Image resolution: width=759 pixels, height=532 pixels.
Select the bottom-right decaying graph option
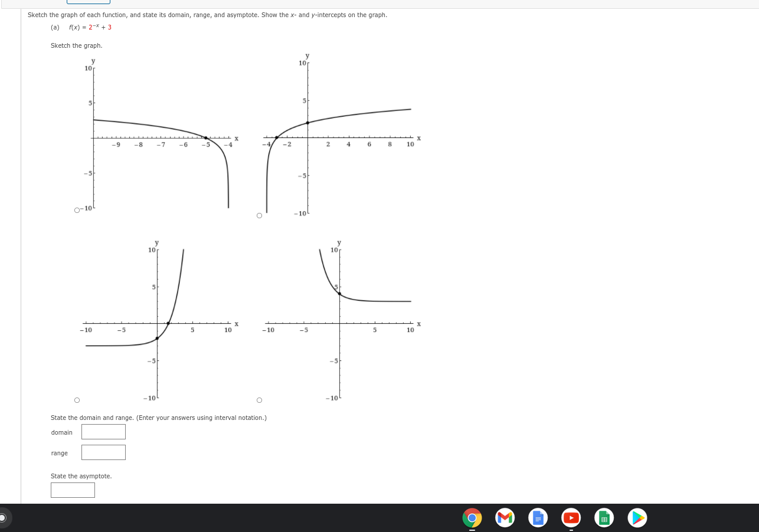[x=259, y=400]
